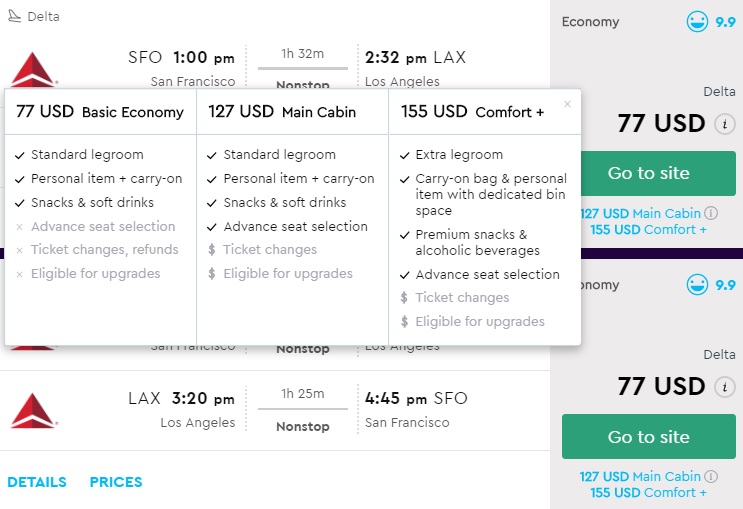
Task: Click the Delta airline icon at top
Action: 13,16
